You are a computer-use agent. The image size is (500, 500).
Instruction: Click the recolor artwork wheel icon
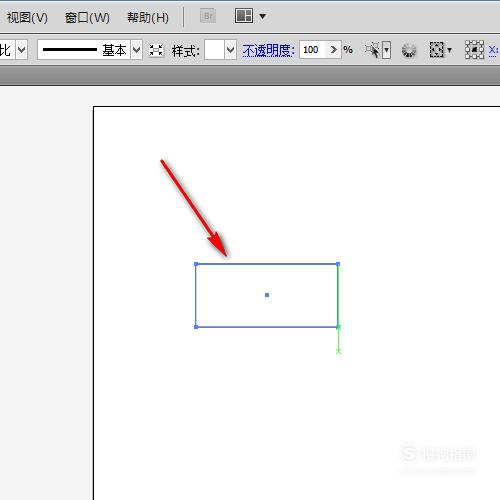[x=409, y=50]
